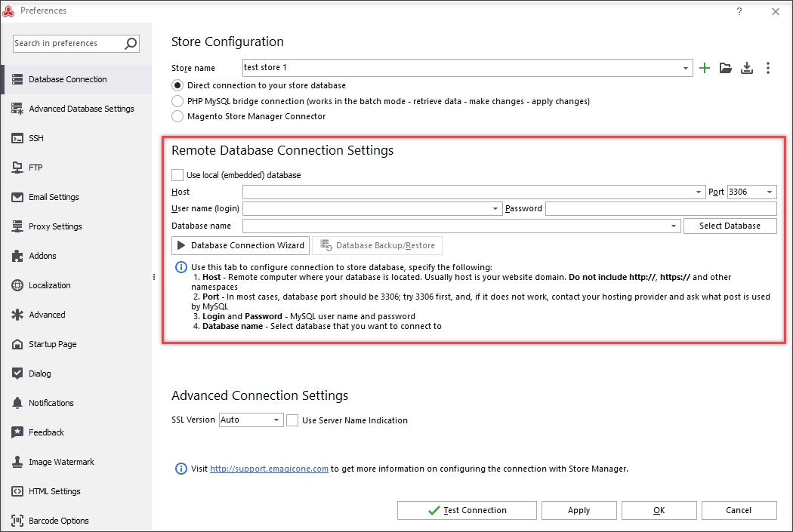Open Advanced Database Settings page
The width and height of the screenshot is (793, 532).
[x=76, y=109]
